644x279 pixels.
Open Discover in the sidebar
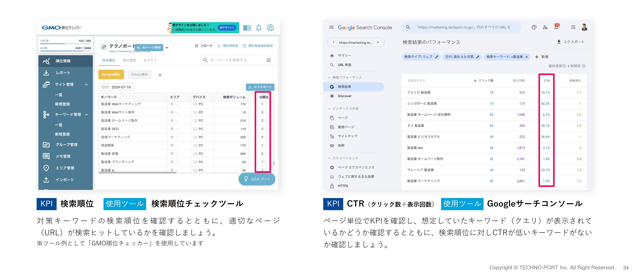tap(354, 96)
